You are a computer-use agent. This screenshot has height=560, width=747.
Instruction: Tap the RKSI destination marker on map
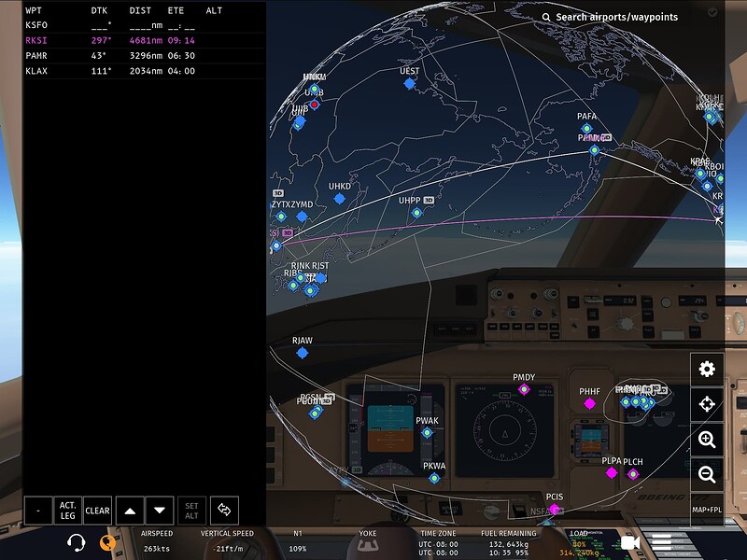(276, 245)
